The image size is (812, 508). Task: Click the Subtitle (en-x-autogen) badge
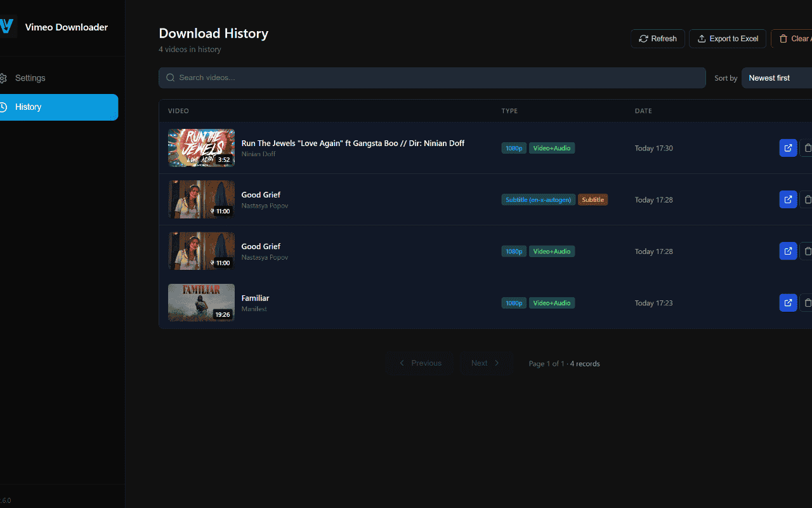pos(538,200)
